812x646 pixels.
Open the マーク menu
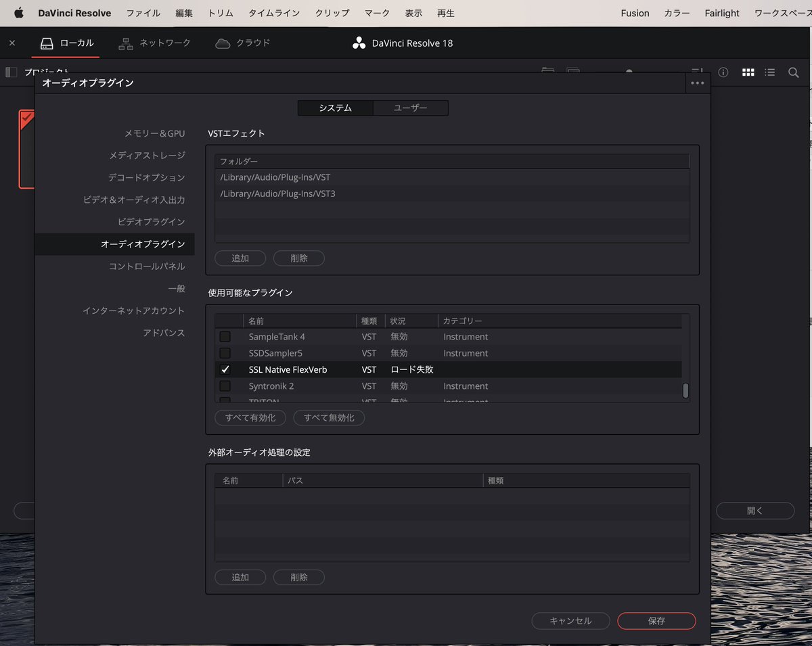[x=377, y=13]
